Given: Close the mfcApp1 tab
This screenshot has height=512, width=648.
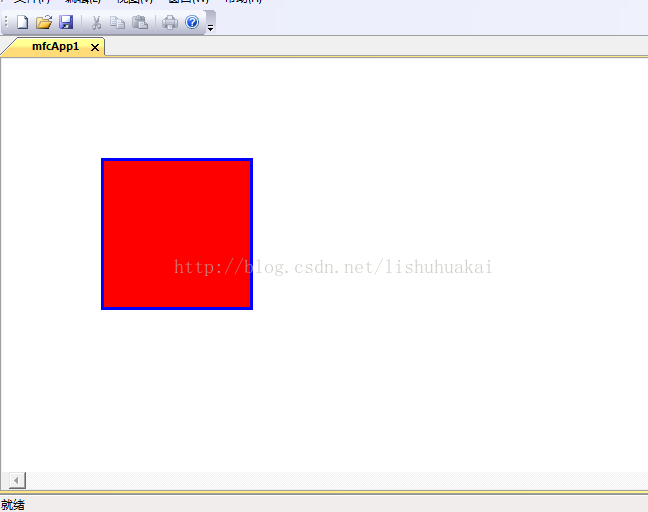Looking at the screenshot, I should tap(95, 48).
